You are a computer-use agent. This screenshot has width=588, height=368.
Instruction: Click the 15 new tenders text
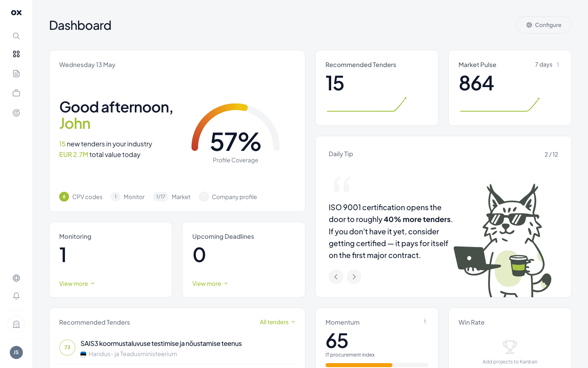tap(106, 144)
